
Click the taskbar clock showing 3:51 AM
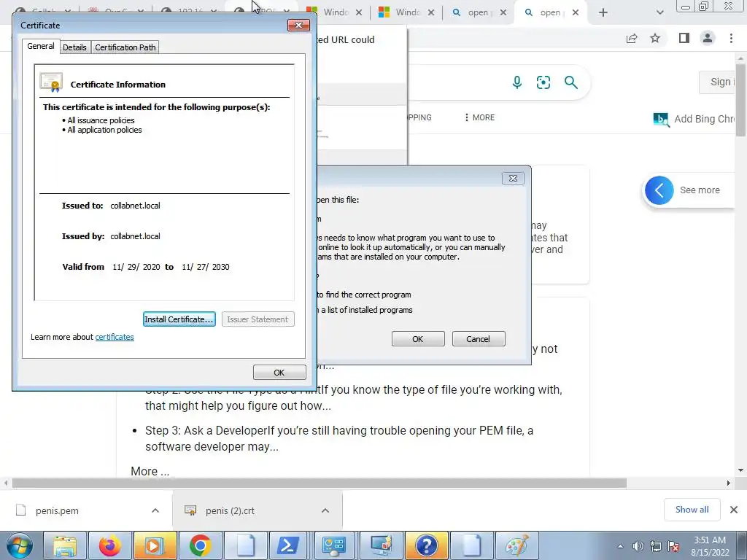click(x=709, y=545)
